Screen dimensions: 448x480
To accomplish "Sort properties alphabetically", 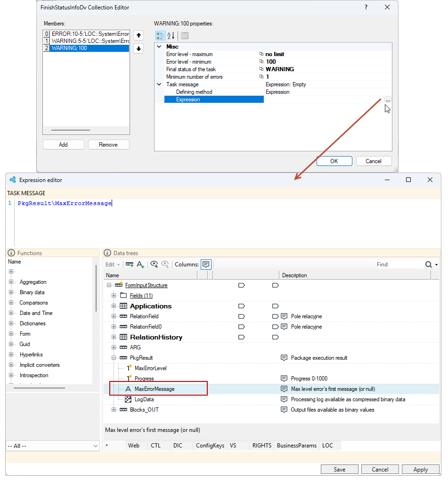I will coord(171,35).
